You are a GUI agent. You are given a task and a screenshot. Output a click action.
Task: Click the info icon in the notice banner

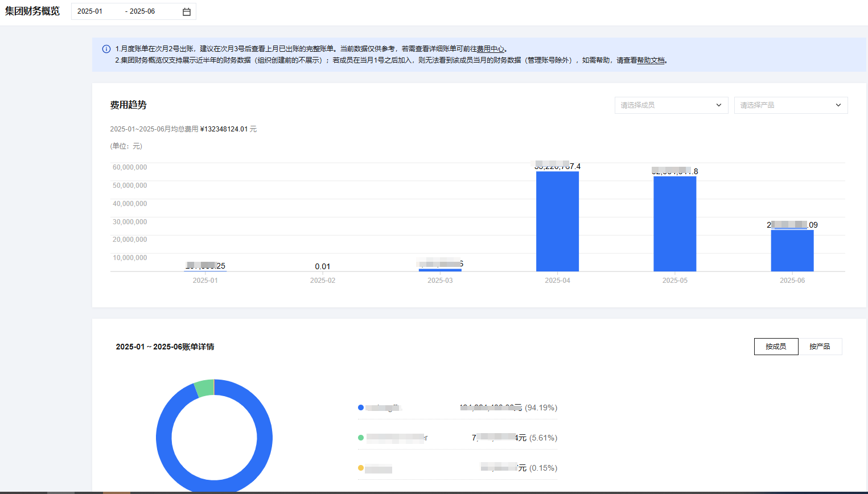106,49
